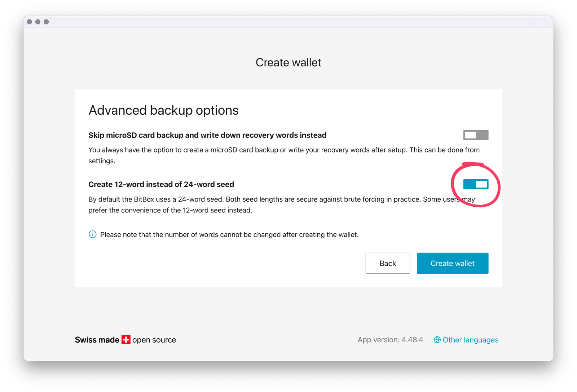
Task: Disable the 12-word seed toggle
Action: (476, 184)
